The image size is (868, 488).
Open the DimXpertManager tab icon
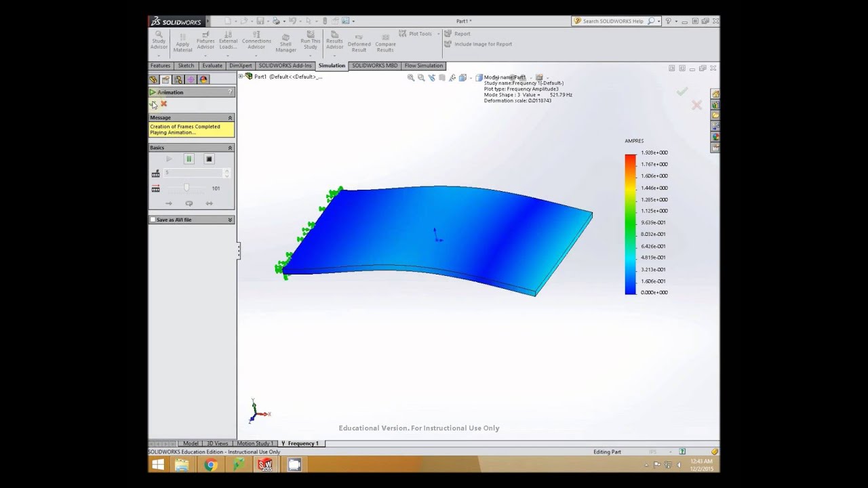(x=191, y=79)
